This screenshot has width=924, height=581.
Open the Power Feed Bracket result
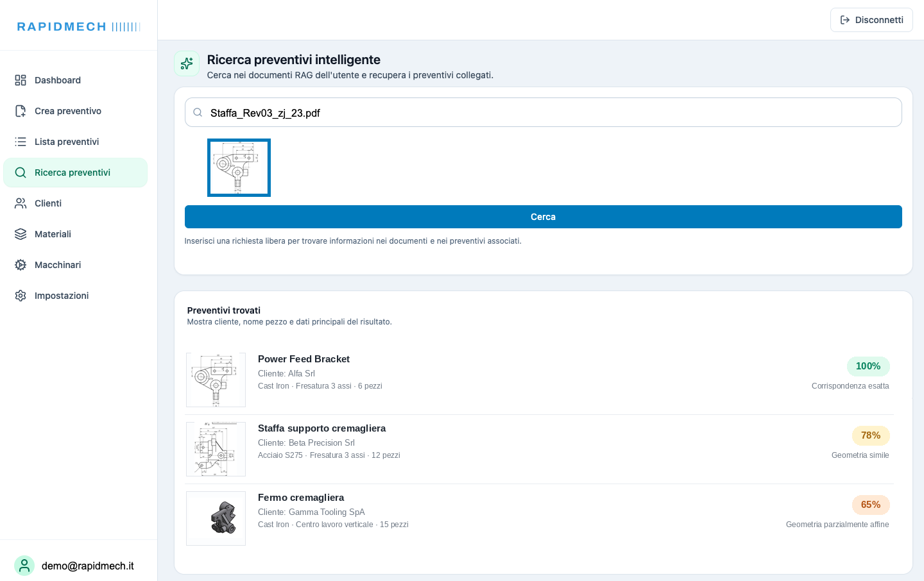pyautogui.click(x=539, y=380)
